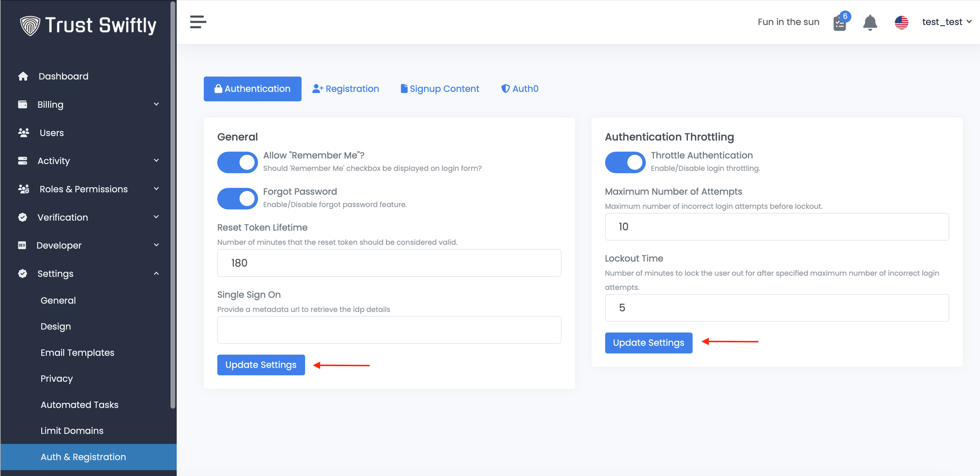The width and height of the screenshot is (980, 476).
Task: Click the hamburger menu icon
Action: click(x=198, y=22)
